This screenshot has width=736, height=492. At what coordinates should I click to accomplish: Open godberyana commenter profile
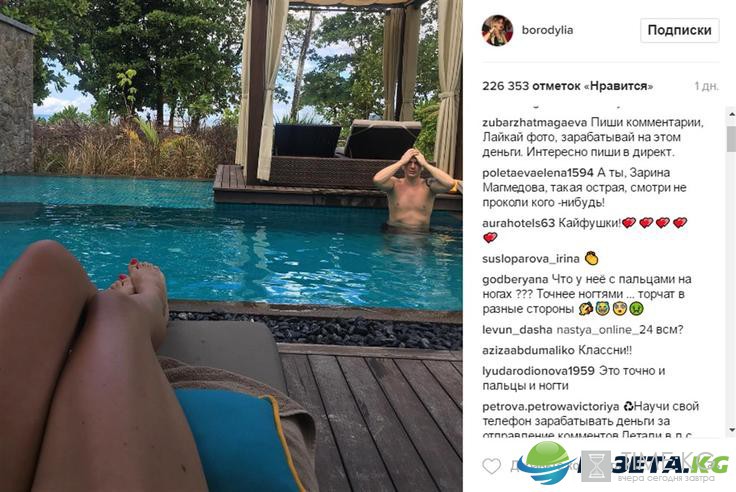pos(515,280)
